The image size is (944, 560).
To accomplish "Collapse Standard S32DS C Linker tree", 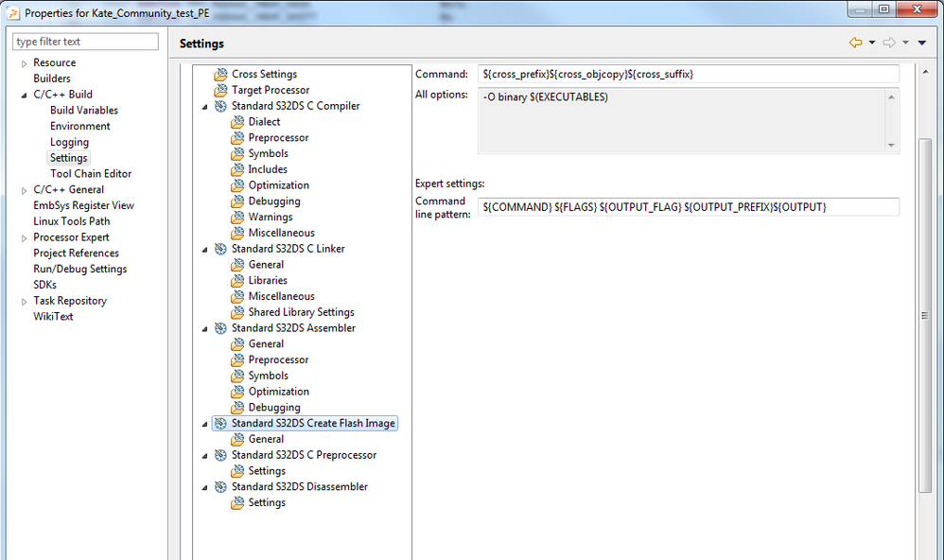I will [x=204, y=250].
